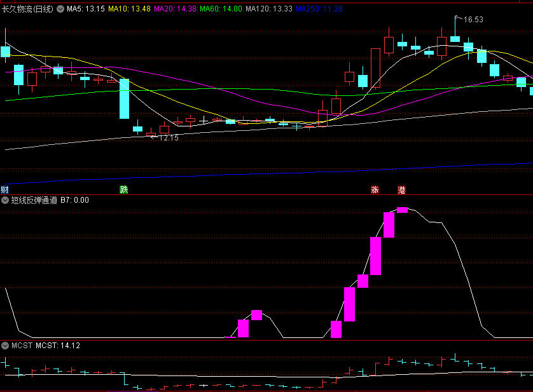Viewport: 533px width, 392px height.
Task: Click the 短线反弹通道 indicator name
Action: coord(34,200)
